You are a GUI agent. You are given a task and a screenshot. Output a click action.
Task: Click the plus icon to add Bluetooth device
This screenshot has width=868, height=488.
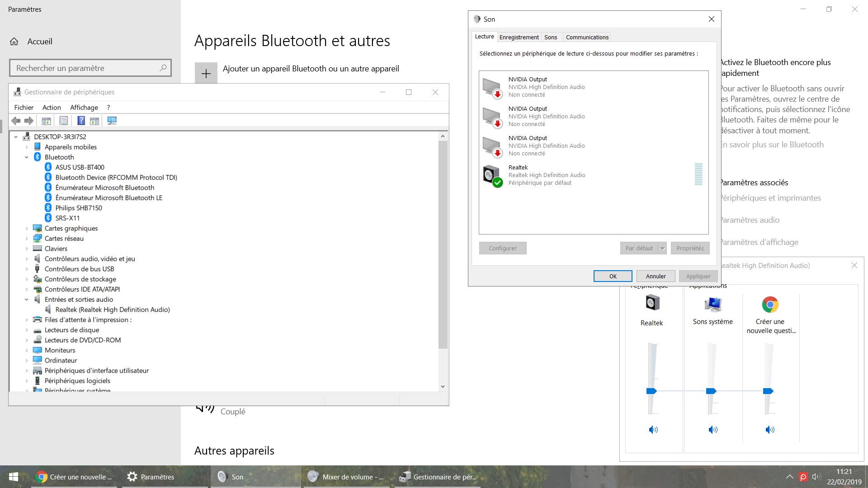coord(206,73)
